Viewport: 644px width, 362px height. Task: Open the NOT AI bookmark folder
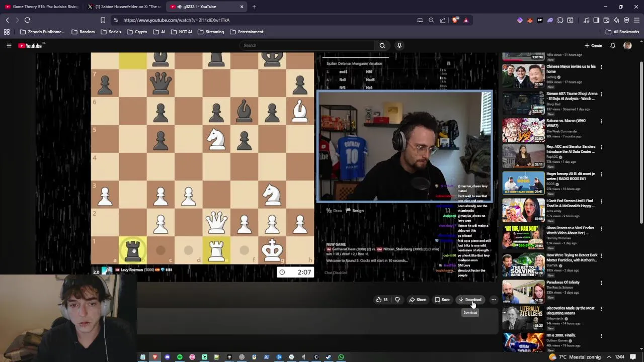click(x=181, y=32)
